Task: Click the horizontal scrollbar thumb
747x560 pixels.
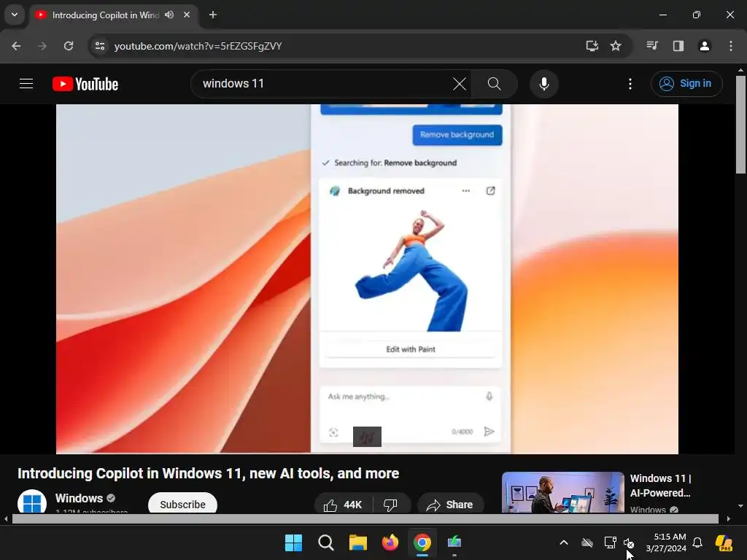Action: point(365,518)
